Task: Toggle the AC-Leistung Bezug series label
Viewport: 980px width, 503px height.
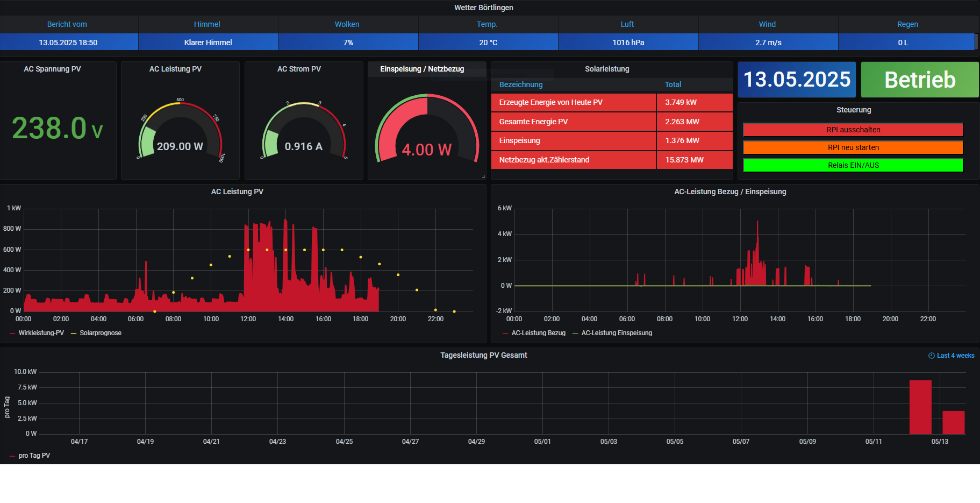Action: 538,333
